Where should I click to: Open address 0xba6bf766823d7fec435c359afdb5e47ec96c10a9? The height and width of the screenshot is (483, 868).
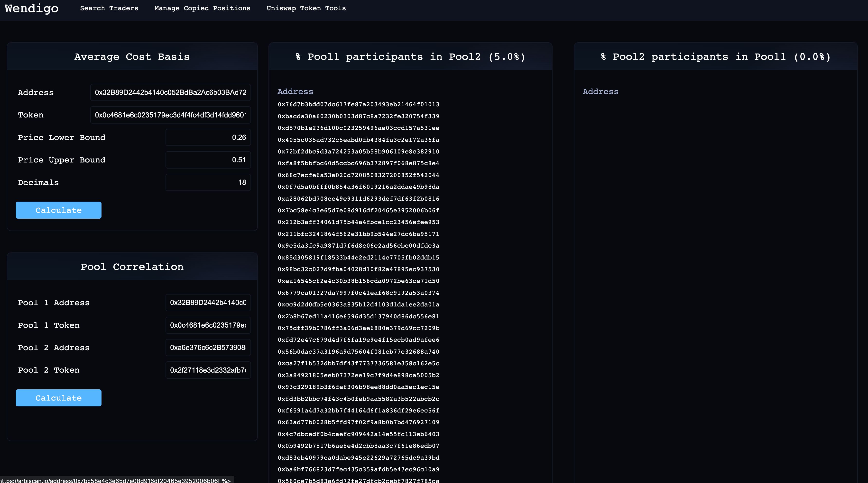tap(359, 470)
